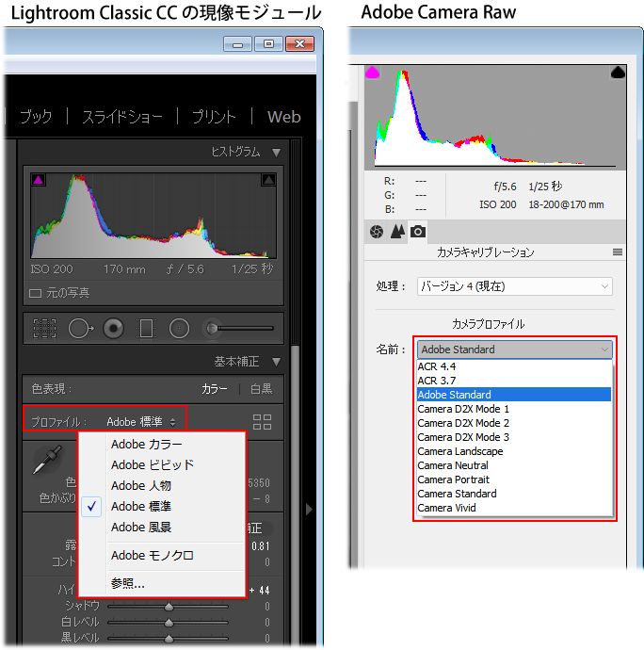Open the Adobe Standard camera profile dropdown
The image size is (644, 650).
[x=514, y=349]
